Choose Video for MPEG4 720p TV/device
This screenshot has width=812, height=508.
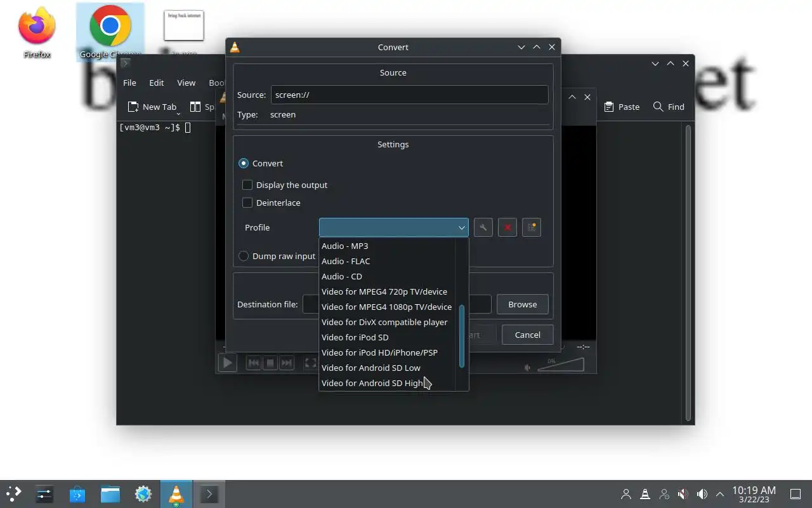pyautogui.click(x=388, y=291)
